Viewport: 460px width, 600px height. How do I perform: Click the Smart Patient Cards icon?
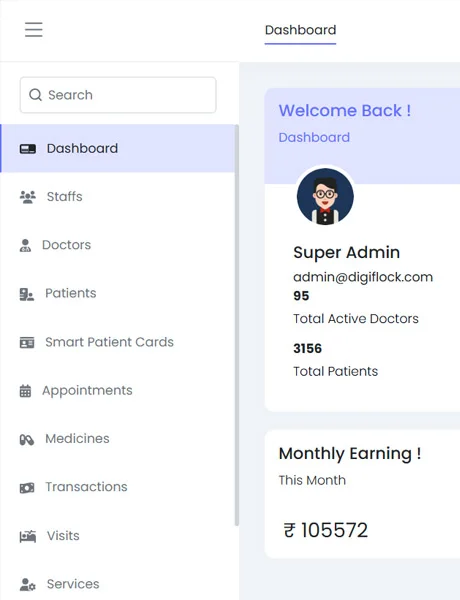[x=27, y=342]
